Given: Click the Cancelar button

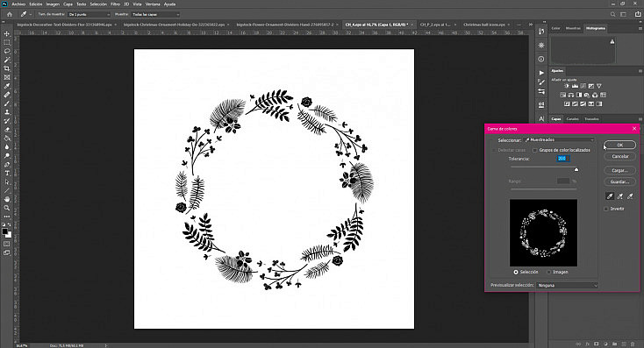Looking at the screenshot, I should coord(620,156).
